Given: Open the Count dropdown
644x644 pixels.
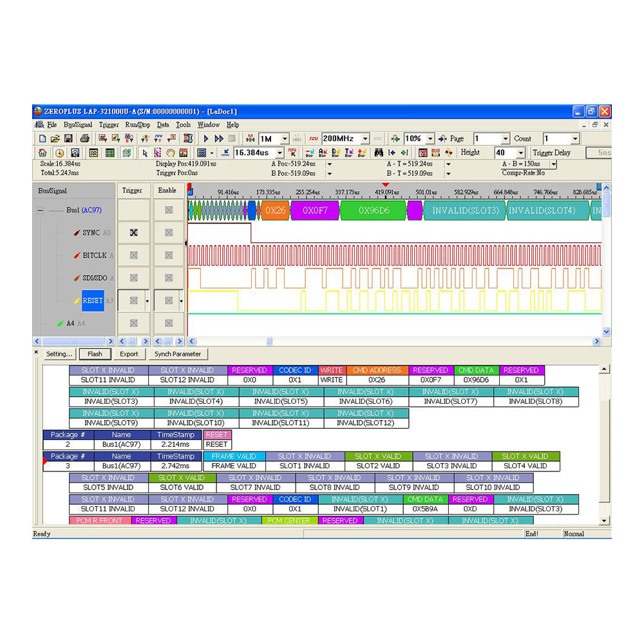Looking at the screenshot, I should point(575,139).
